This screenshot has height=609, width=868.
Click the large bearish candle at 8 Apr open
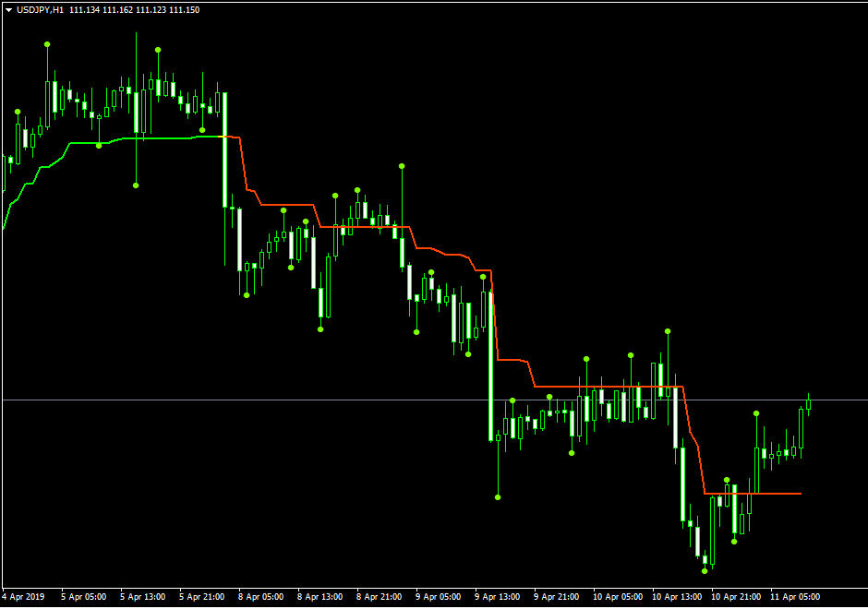(x=224, y=149)
